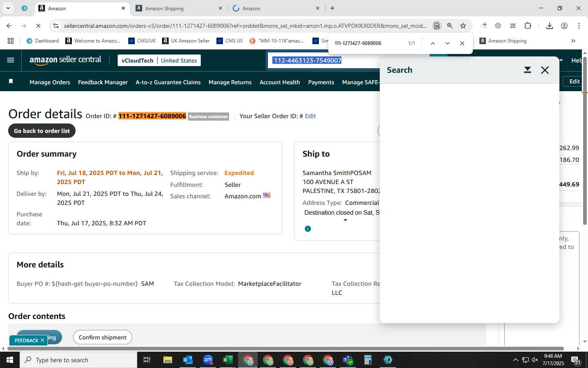Click the horizontal page scrollbar

pyautogui.click(x=285, y=349)
